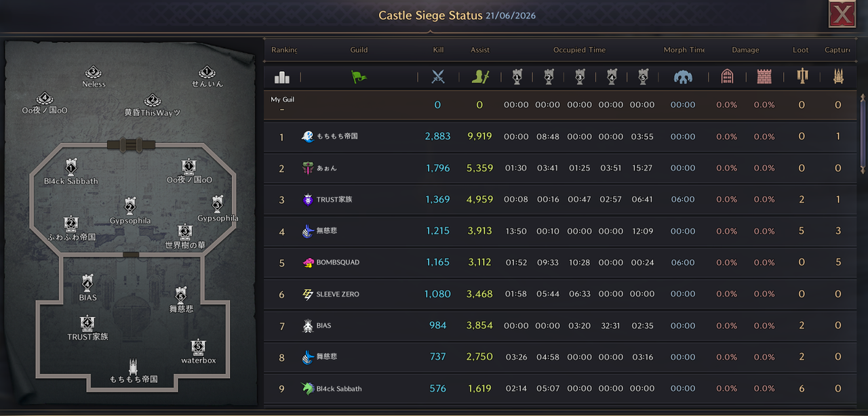This screenshot has height=416, width=868.
Task: Sort by the green guild flag icon
Action: [x=359, y=77]
